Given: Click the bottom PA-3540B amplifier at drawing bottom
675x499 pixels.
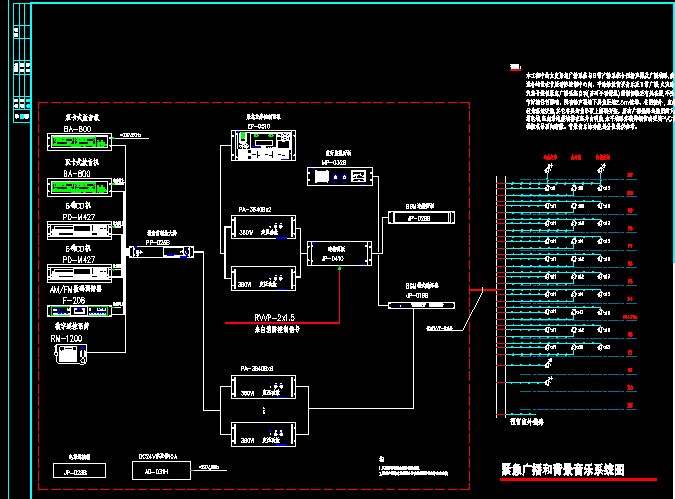Looking at the screenshot, I should click(263, 434).
